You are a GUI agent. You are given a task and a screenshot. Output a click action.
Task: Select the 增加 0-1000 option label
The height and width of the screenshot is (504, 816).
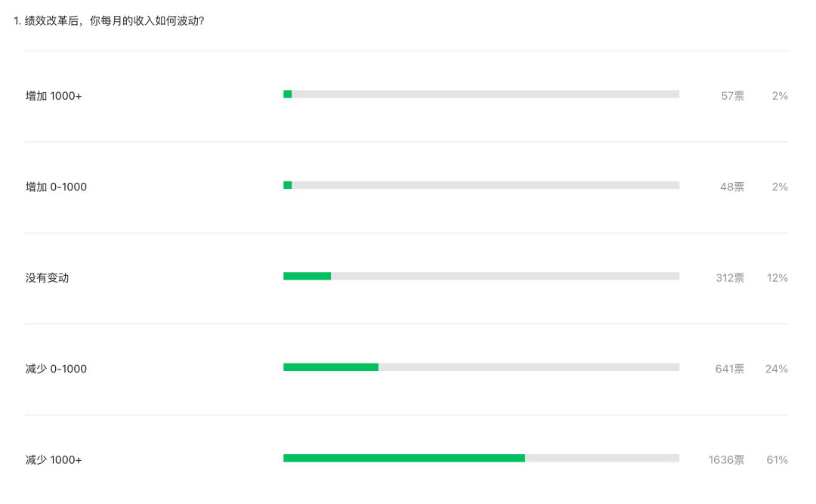56,187
